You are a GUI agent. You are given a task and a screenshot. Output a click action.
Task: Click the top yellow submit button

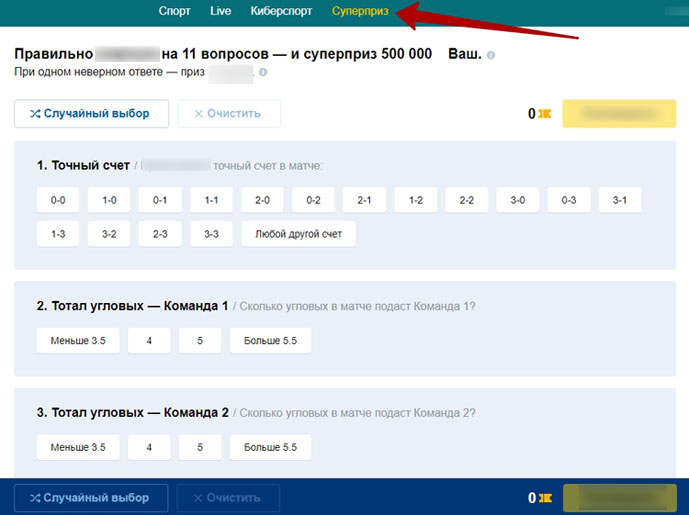click(x=619, y=114)
